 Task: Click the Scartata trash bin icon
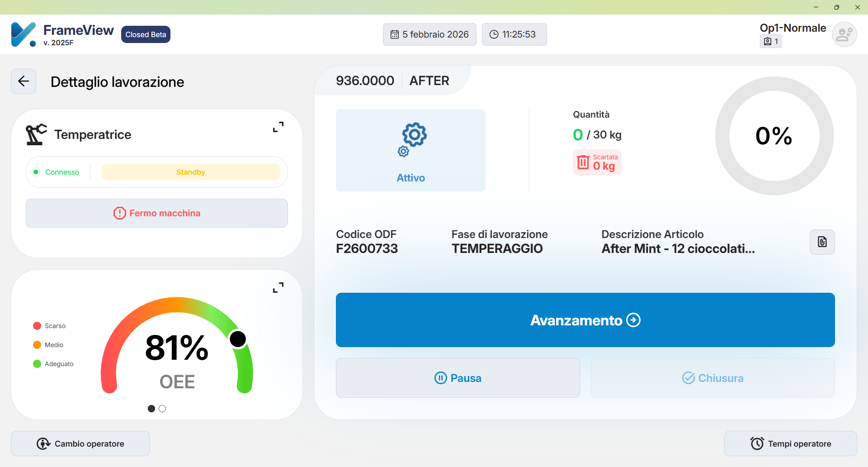[x=583, y=162]
